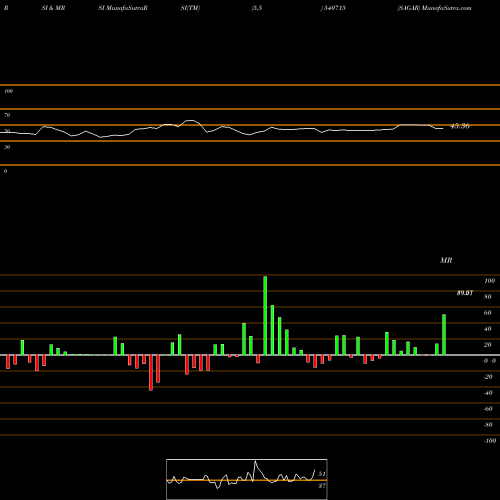Click the 540715 code in the header
This screenshot has width=500, height=500.
[x=334, y=8]
